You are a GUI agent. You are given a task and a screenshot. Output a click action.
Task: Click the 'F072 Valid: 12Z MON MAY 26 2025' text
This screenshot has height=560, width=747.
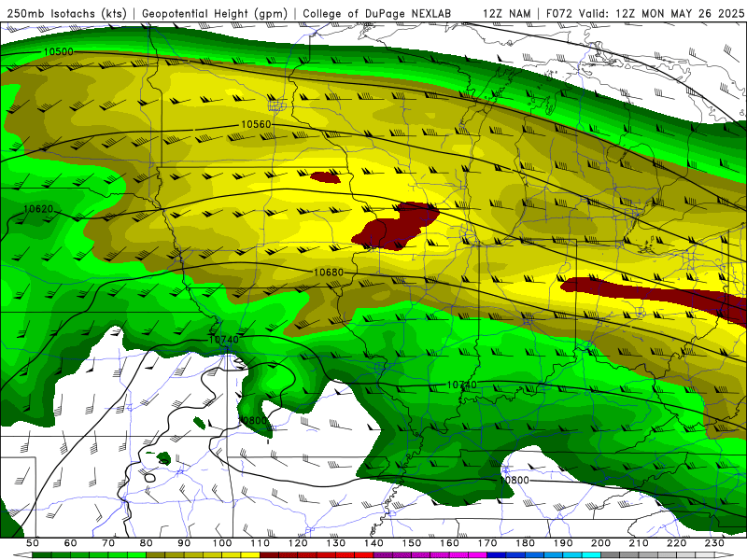pyautogui.click(x=645, y=13)
